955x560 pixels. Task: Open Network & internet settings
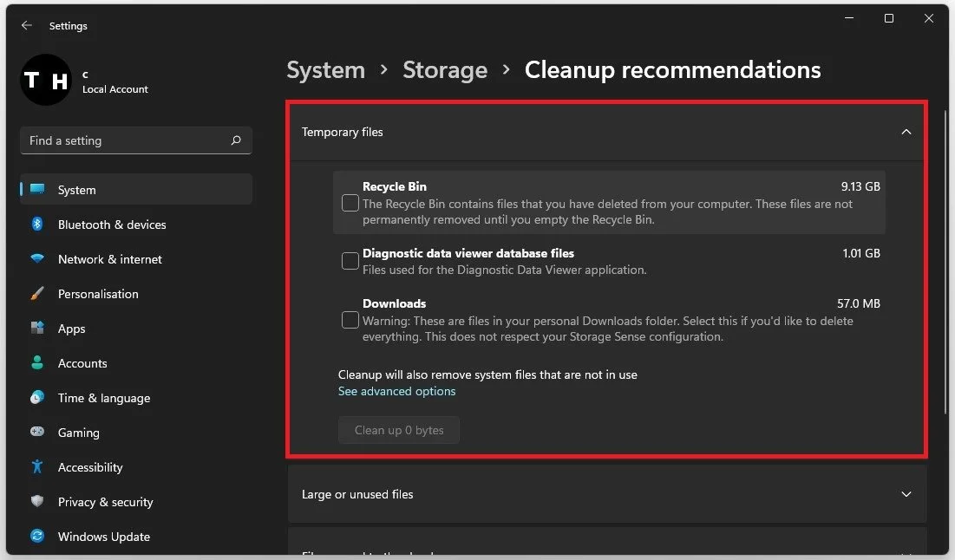[109, 259]
